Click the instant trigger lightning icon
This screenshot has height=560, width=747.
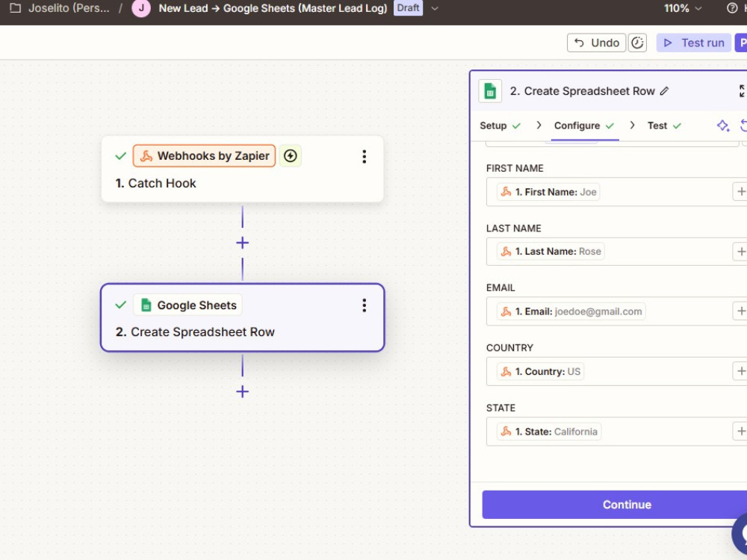point(290,156)
